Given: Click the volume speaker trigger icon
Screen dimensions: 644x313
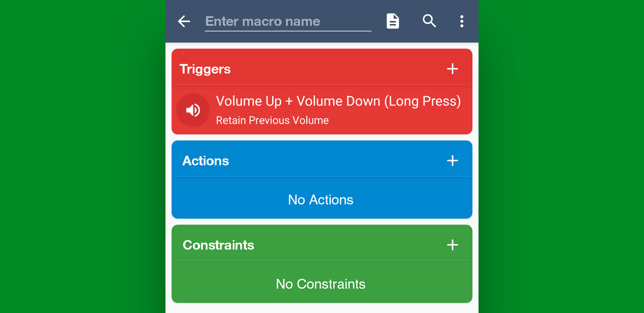Looking at the screenshot, I should click(193, 110).
